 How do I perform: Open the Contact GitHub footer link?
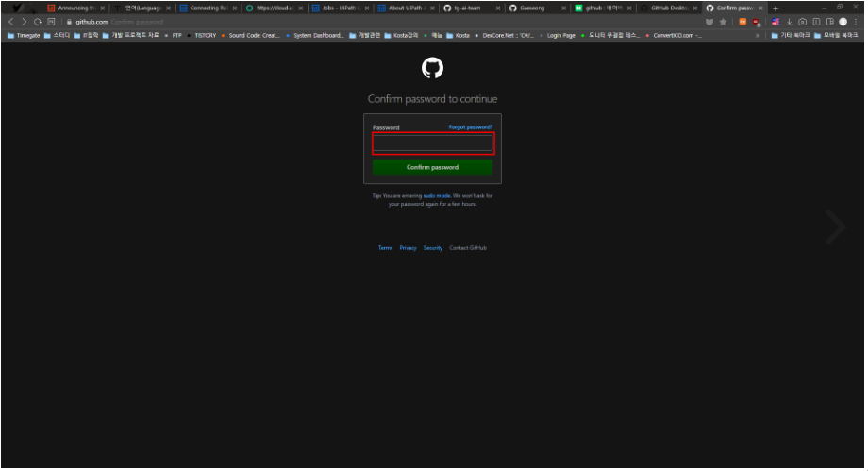(x=469, y=249)
